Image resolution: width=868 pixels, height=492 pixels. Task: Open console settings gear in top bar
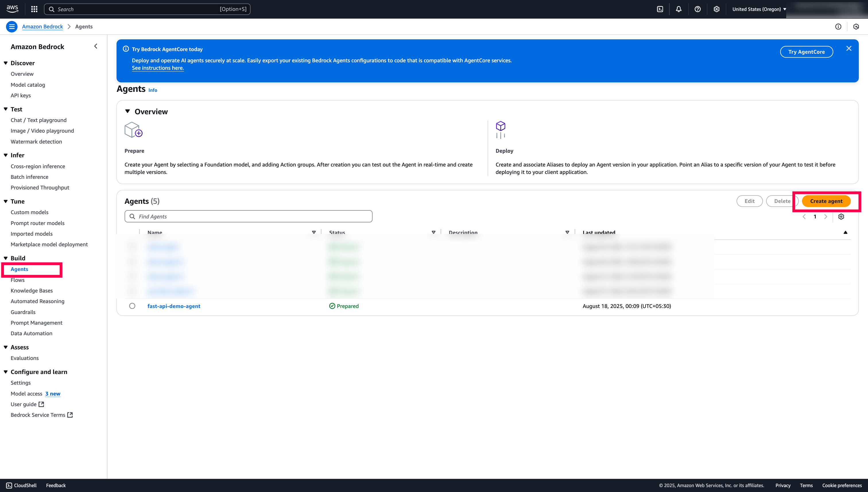click(x=716, y=9)
